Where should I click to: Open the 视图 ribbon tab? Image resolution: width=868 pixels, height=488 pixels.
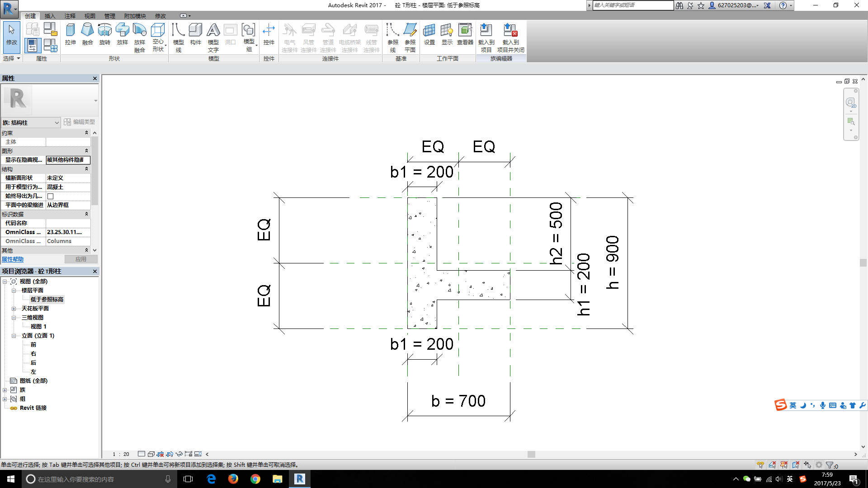point(90,16)
